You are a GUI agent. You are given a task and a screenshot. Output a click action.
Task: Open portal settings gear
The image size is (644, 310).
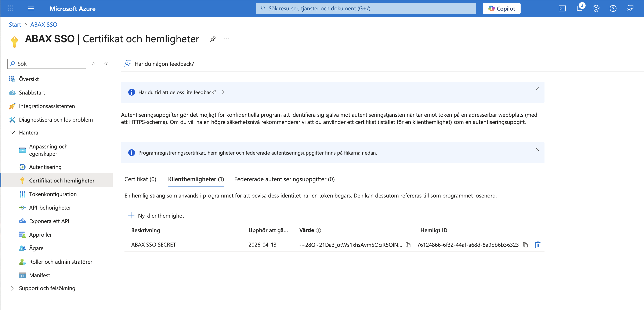pyautogui.click(x=596, y=9)
